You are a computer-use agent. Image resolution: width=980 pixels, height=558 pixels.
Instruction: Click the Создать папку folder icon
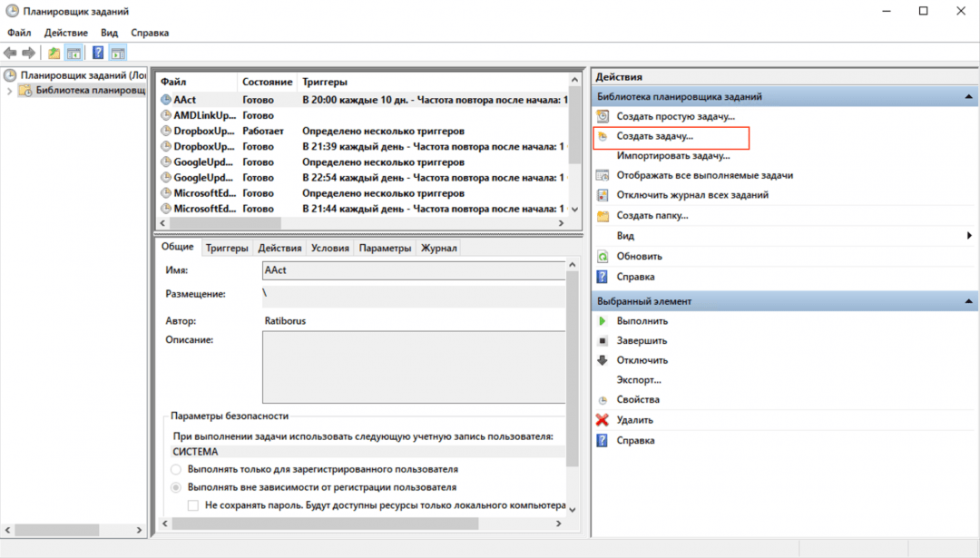(602, 216)
